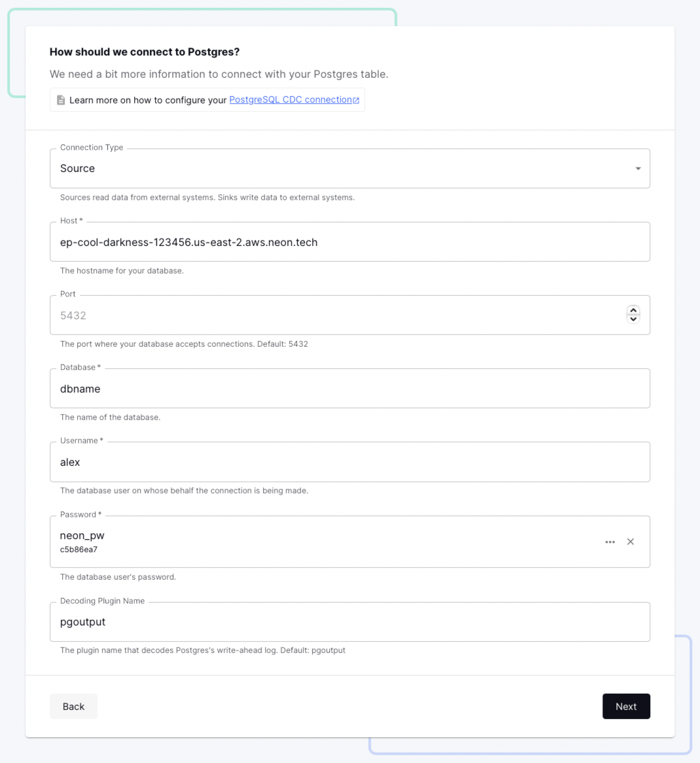Image resolution: width=700 pixels, height=763 pixels.
Task: Click the Decoding Plugin Name field
Action: [x=349, y=622]
